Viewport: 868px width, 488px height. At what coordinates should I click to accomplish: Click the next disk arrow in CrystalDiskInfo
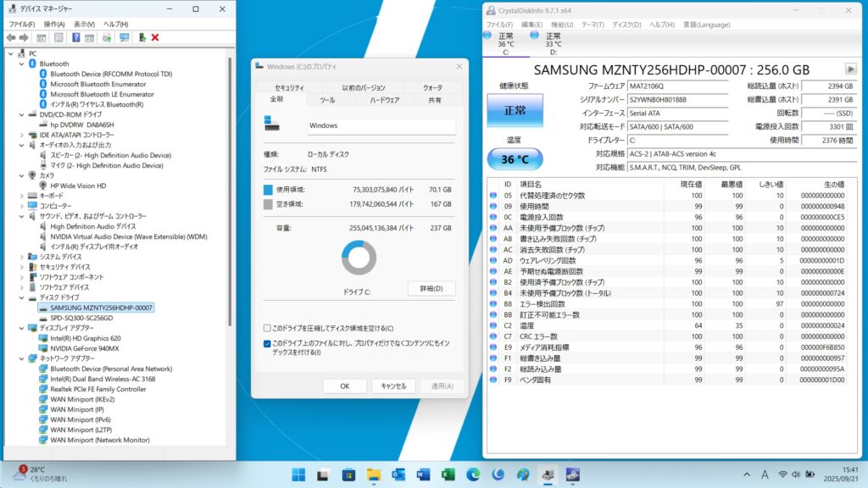[850, 69]
